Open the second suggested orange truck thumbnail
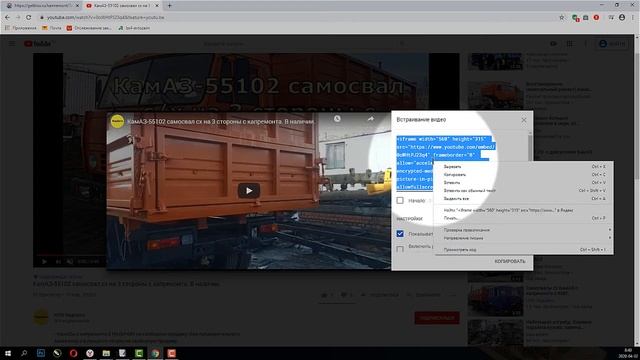 [x=495, y=96]
